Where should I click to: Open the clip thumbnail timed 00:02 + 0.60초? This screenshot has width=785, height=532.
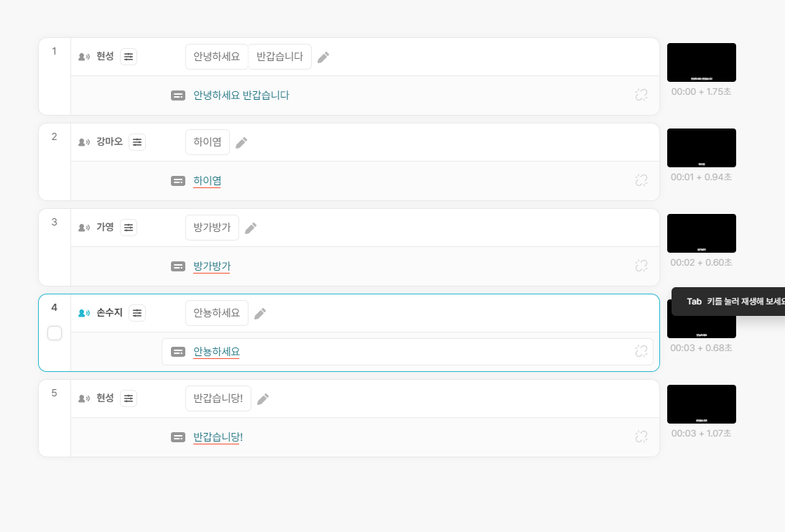(702, 233)
